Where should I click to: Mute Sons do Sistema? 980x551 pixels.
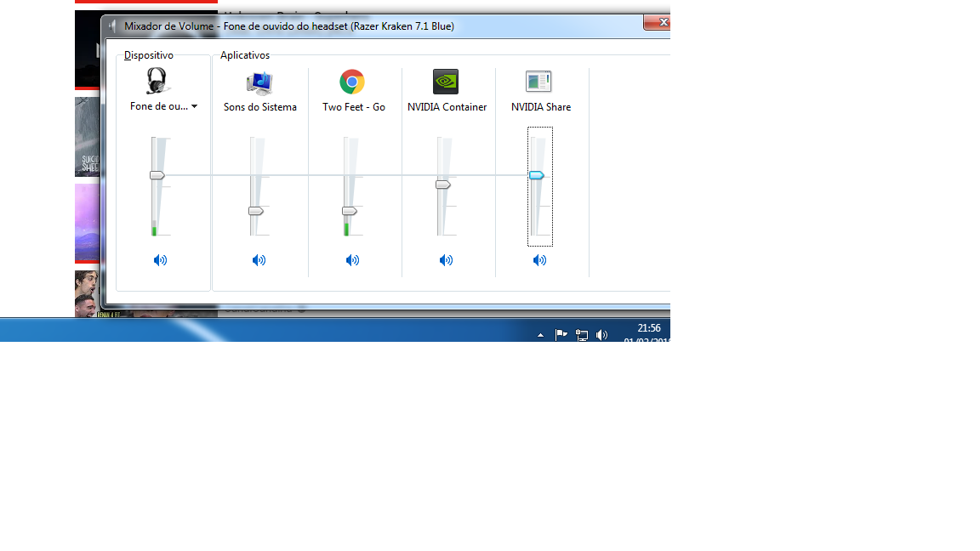pos(259,260)
